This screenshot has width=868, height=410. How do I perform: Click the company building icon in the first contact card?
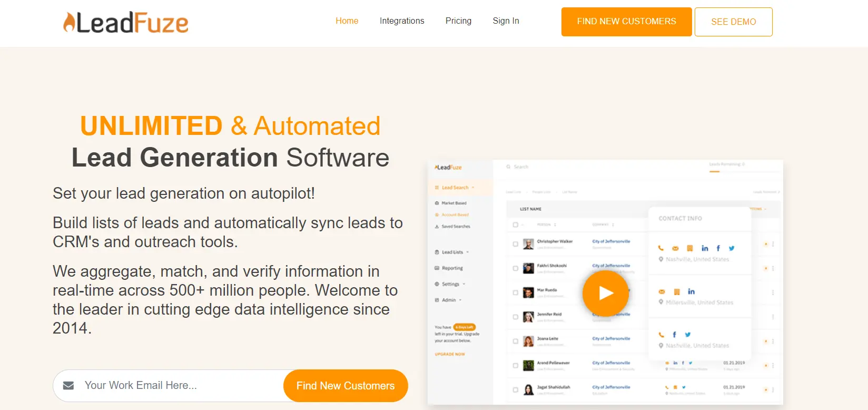pos(689,248)
